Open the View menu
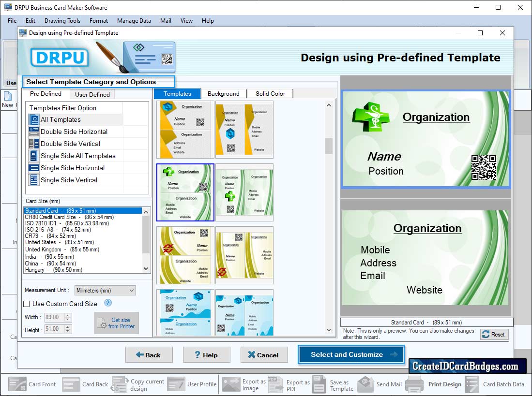Viewport: 532px width, 396px height. 186,21
